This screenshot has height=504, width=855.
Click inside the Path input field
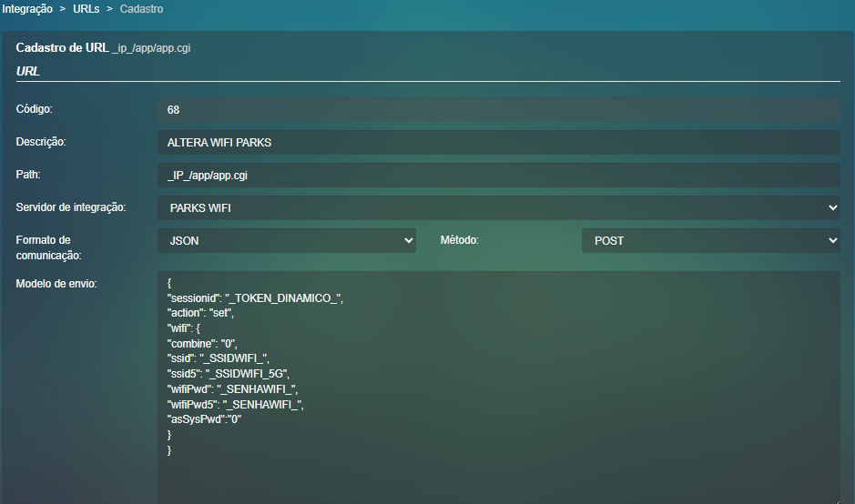pyautogui.click(x=498, y=176)
